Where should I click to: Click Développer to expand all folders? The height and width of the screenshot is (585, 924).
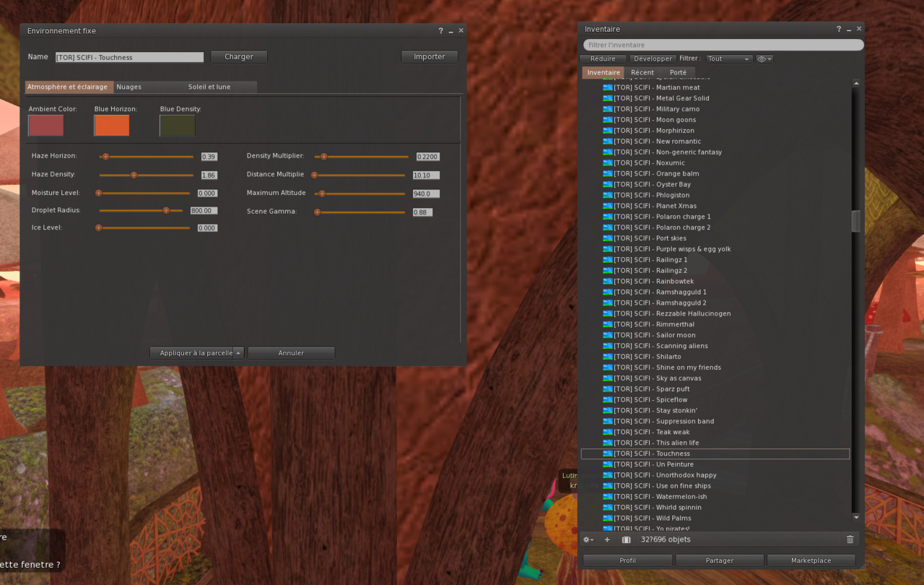pos(652,59)
